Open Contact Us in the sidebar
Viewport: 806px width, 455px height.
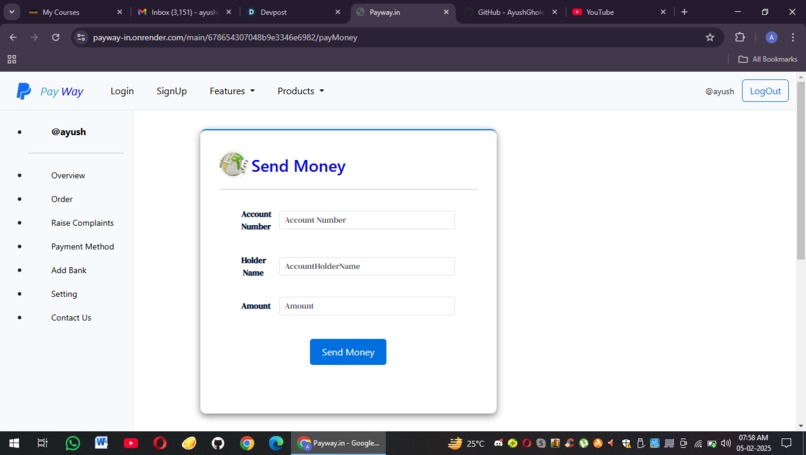71,318
